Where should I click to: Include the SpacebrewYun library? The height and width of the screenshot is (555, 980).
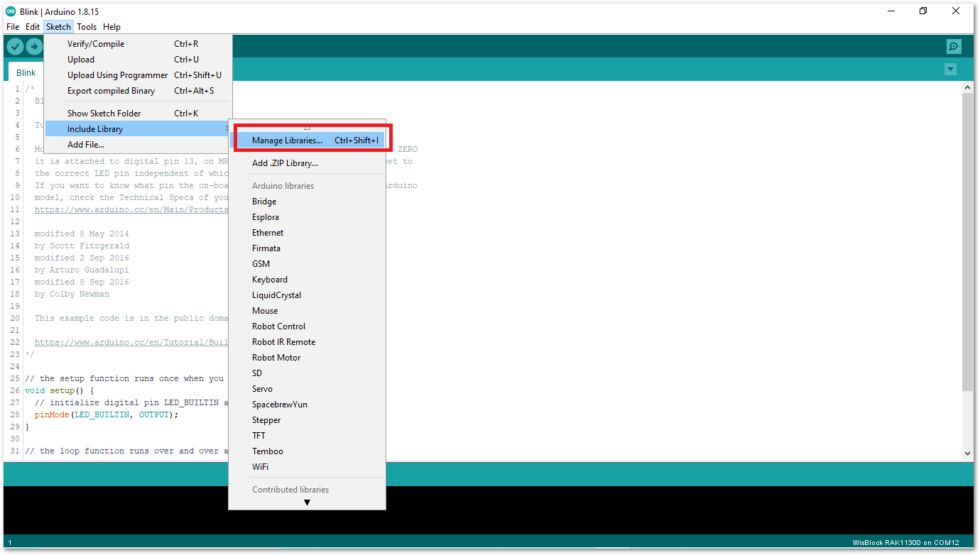[x=307, y=405]
